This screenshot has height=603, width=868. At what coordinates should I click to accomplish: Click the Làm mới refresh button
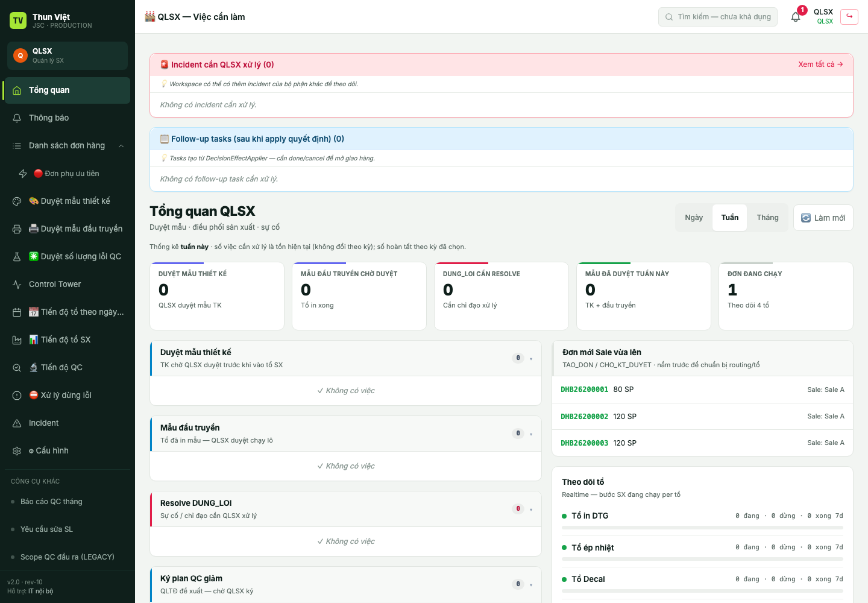[x=823, y=218]
